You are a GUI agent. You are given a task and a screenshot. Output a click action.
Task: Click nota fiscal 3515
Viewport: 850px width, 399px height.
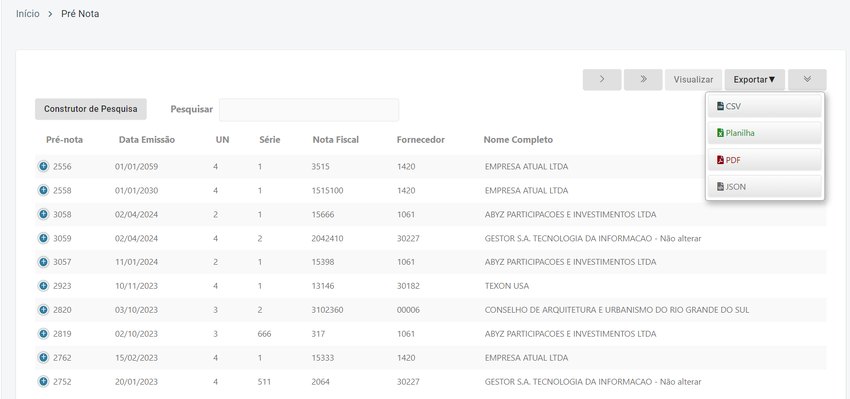pos(320,166)
